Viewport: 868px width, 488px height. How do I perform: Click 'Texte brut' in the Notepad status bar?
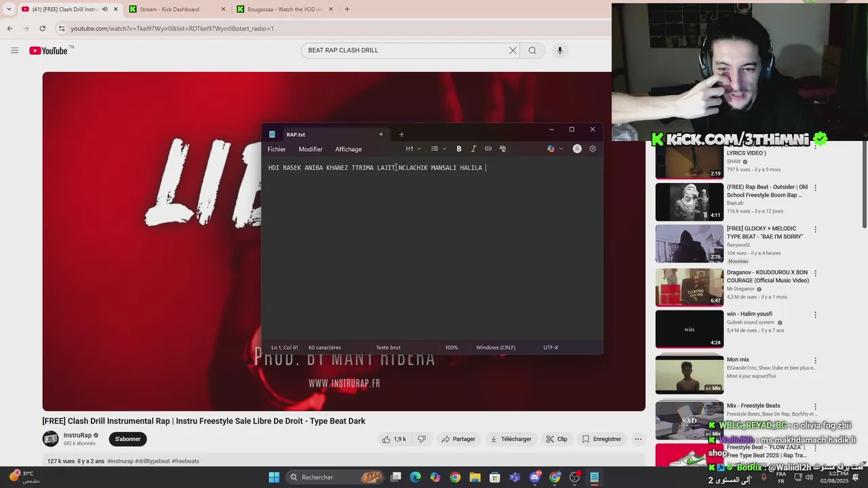pos(389,348)
